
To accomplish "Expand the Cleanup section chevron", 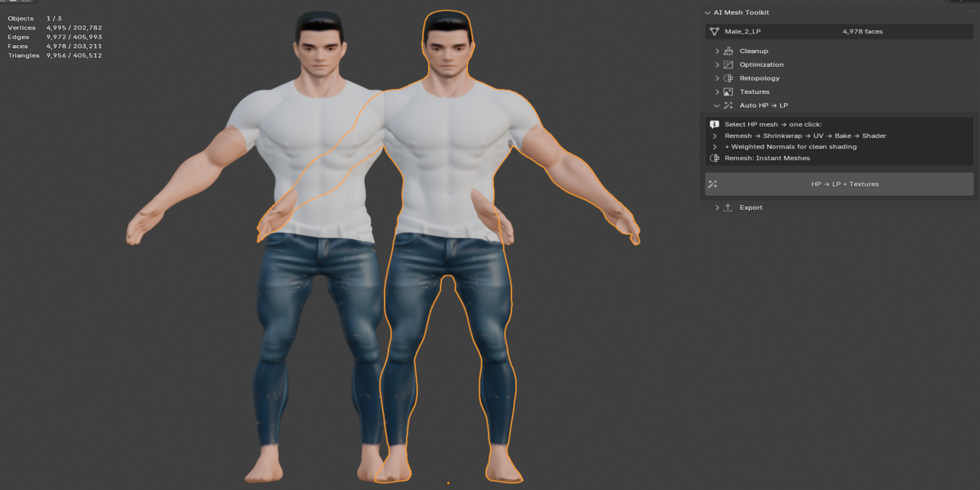I will 717,51.
